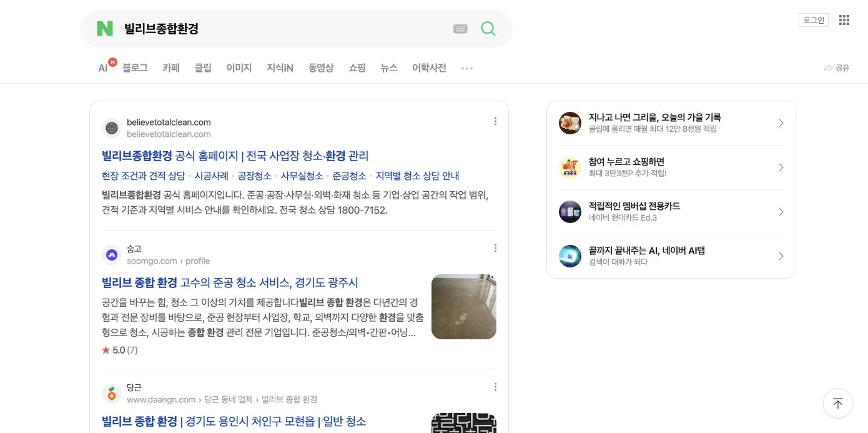The width and height of the screenshot is (868, 433).
Task: Switch to the AI tab
Action: pos(103,68)
